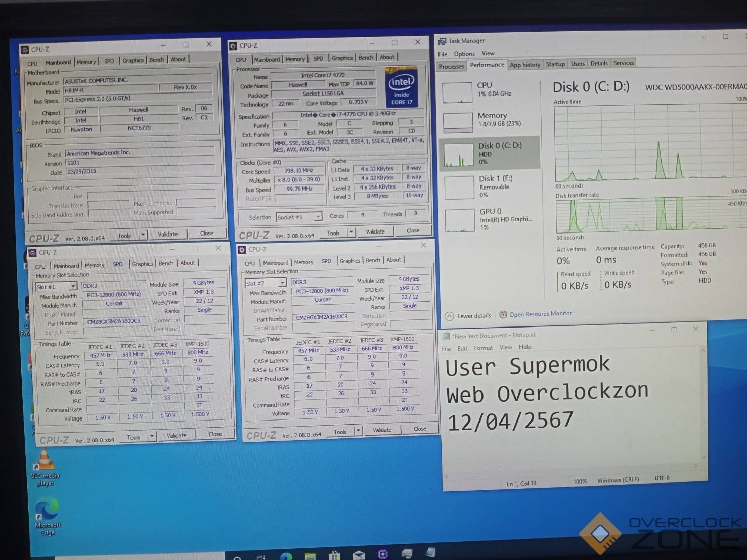Open the Edit menu in Notepad

pos(462,349)
